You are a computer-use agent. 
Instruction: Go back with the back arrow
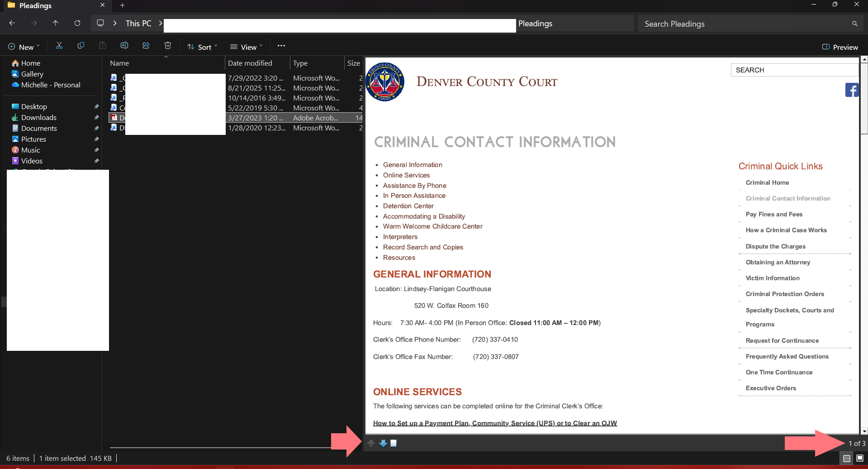[12, 23]
